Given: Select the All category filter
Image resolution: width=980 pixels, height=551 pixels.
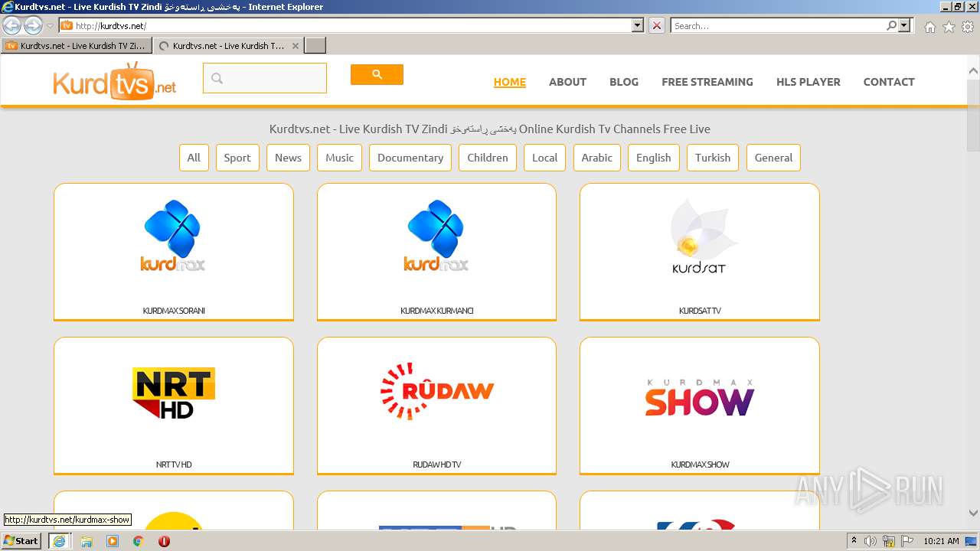Looking at the screenshot, I should 194,158.
